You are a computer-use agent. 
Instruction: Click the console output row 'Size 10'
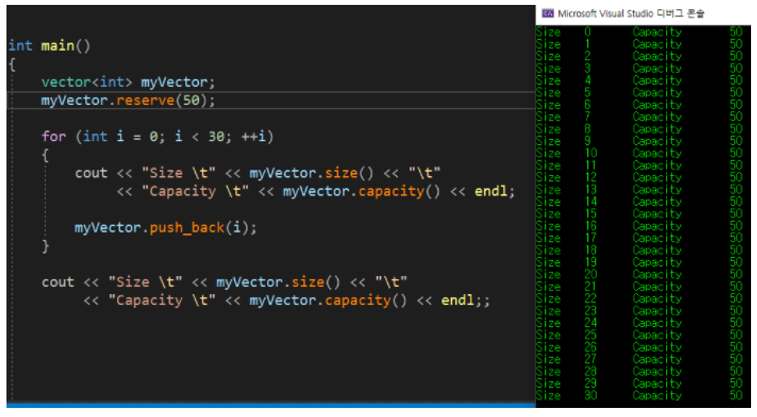[x=639, y=153]
